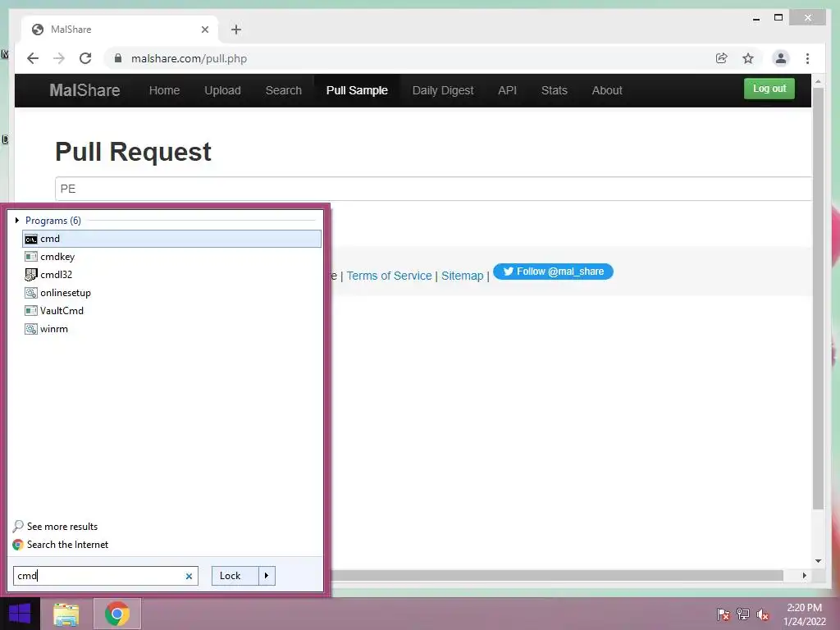Open the taskbar clock and date
The height and width of the screenshot is (630, 840).
point(804,614)
